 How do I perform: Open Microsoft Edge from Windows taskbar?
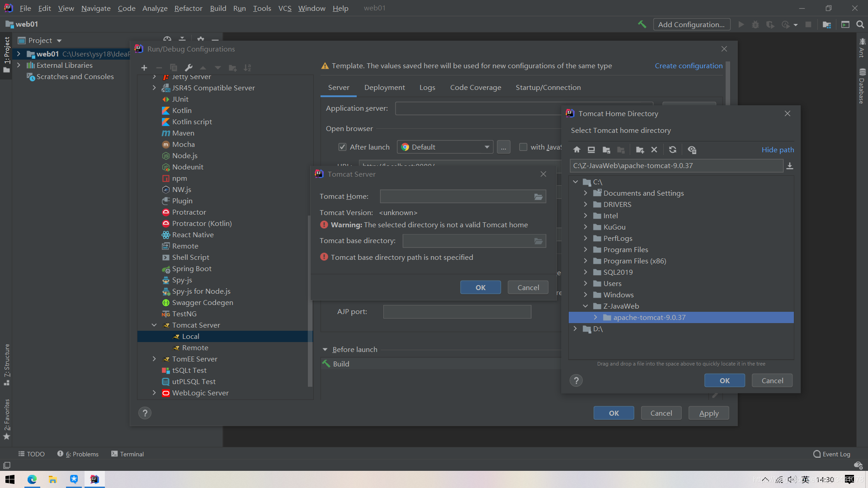[x=32, y=479]
